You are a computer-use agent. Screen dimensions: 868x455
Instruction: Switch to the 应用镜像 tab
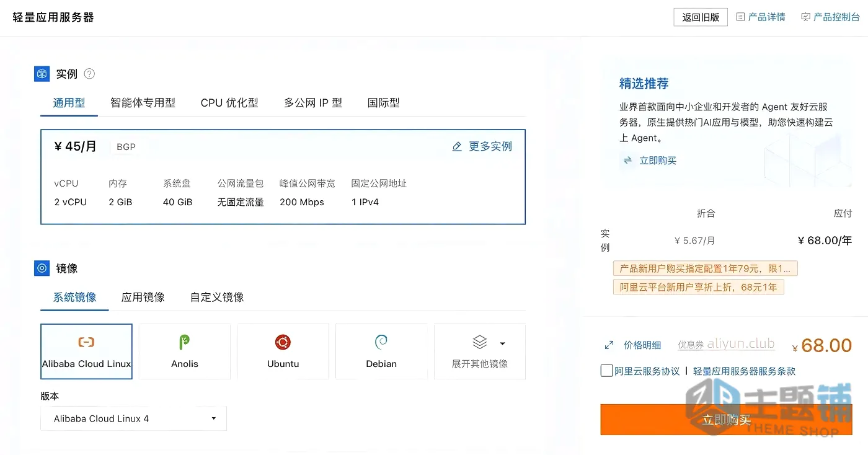point(143,298)
